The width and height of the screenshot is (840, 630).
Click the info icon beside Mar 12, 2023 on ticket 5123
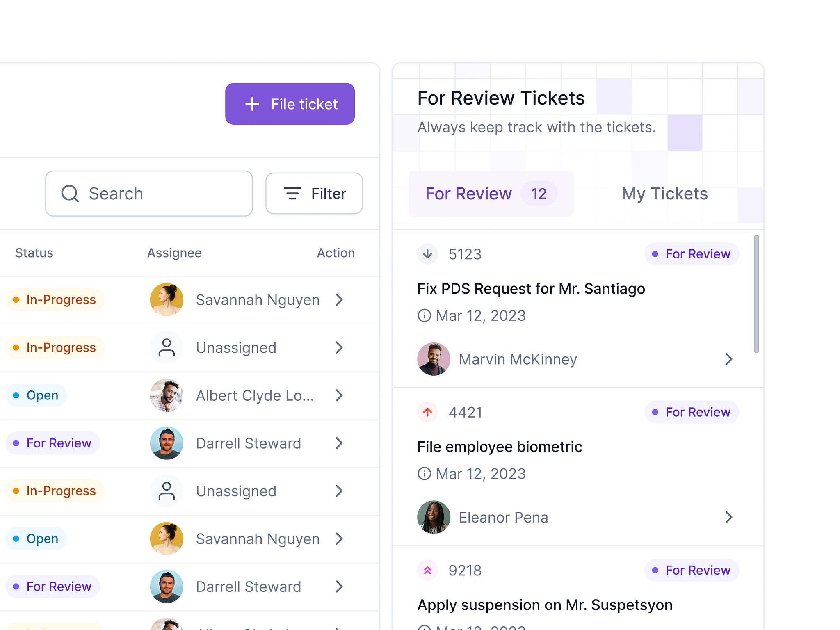(424, 315)
